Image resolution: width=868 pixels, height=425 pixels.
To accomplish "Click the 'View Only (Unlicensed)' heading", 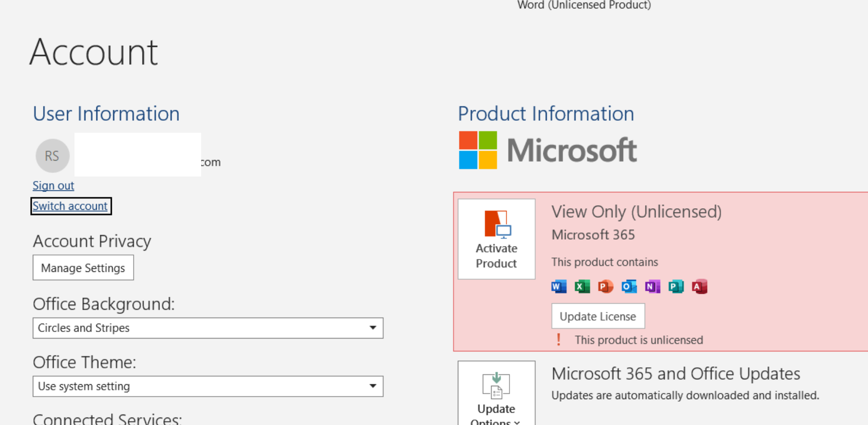I will (637, 212).
